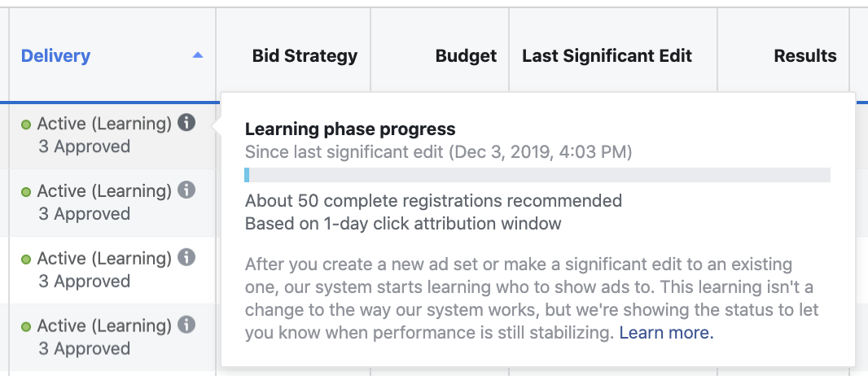Open the Learn more link
868x376 pixels.
667,333
